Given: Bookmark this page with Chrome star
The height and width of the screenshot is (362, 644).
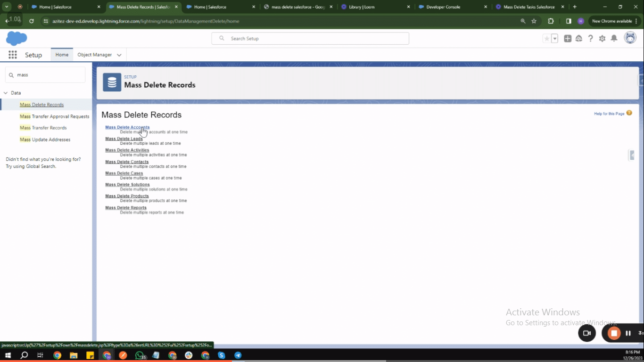Looking at the screenshot, I should coord(534,21).
